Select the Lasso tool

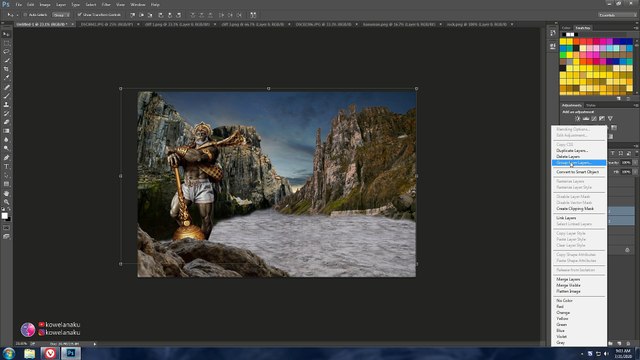[6, 52]
